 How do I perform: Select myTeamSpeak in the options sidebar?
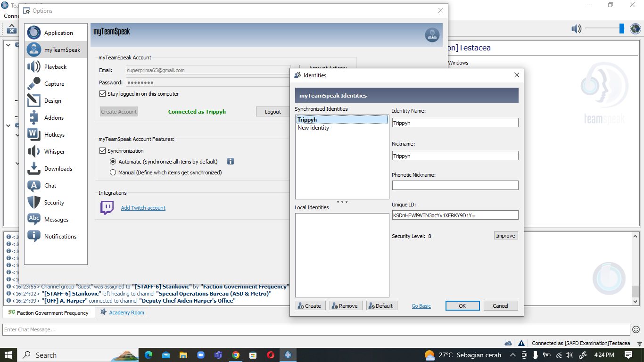(x=56, y=49)
